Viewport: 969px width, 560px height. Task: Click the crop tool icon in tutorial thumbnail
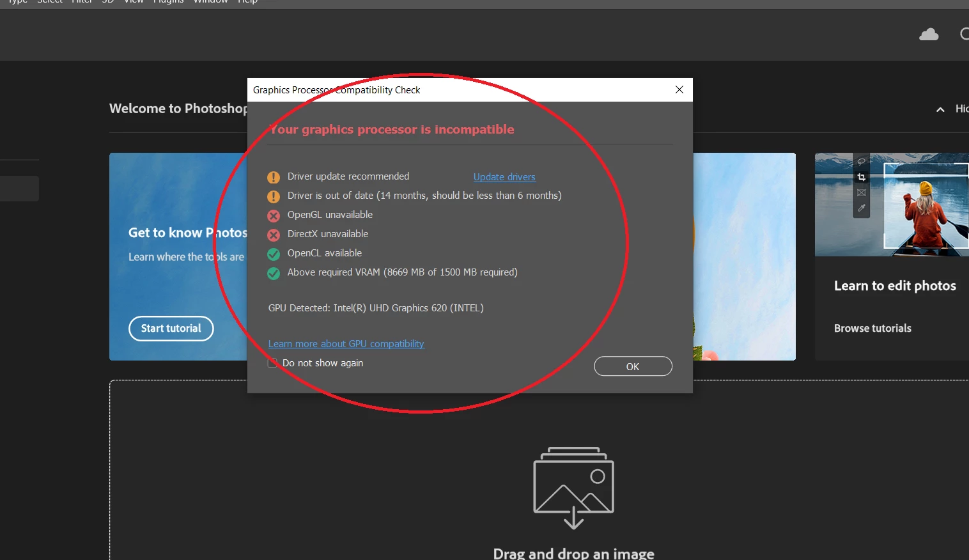click(x=861, y=177)
